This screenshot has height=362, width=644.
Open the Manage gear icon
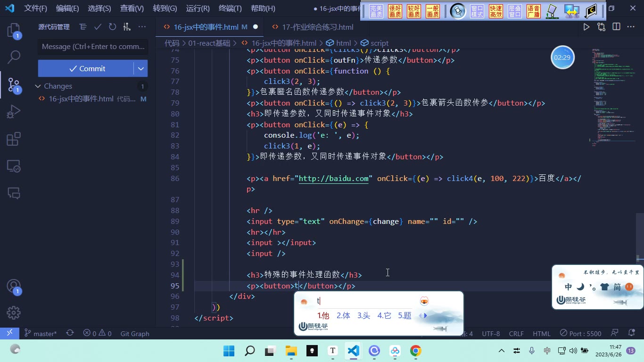pyautogui.click(x=14, y=313)
